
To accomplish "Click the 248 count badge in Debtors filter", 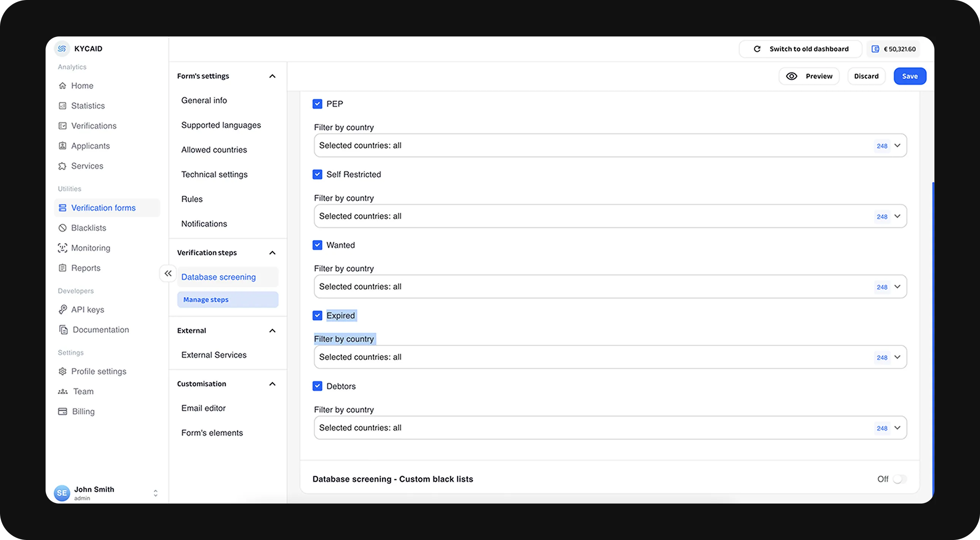I will pos(882,429).
